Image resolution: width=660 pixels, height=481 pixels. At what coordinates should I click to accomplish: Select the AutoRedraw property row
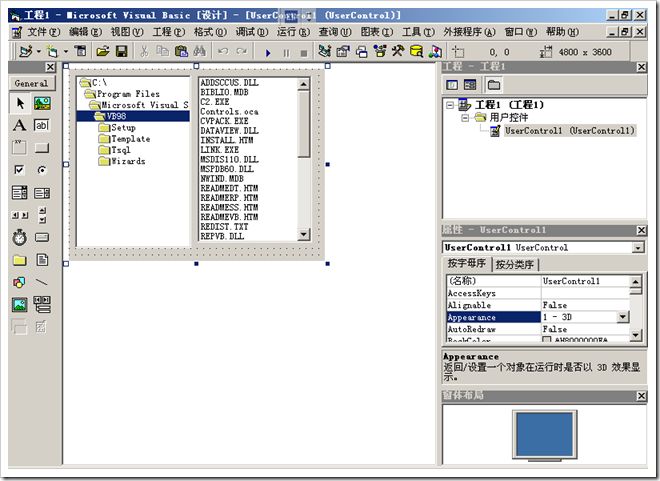pyautogui.click(x=538, y=329)
